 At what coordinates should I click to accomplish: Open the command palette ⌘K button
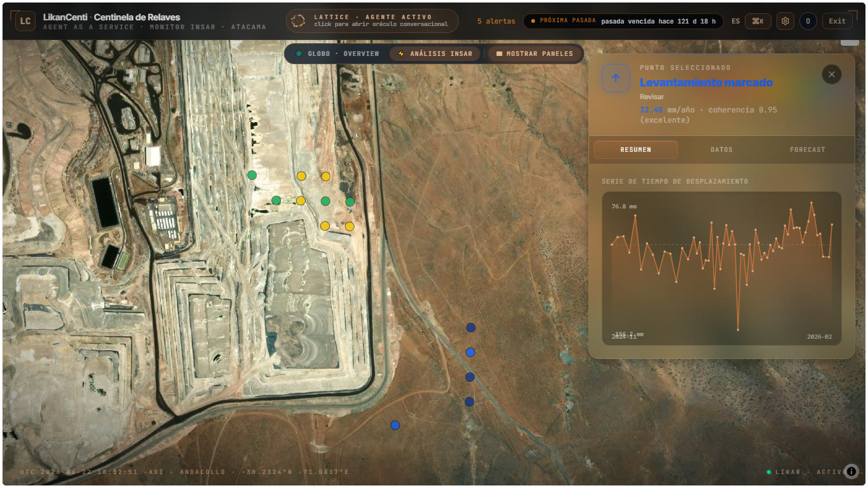(758, 21)
